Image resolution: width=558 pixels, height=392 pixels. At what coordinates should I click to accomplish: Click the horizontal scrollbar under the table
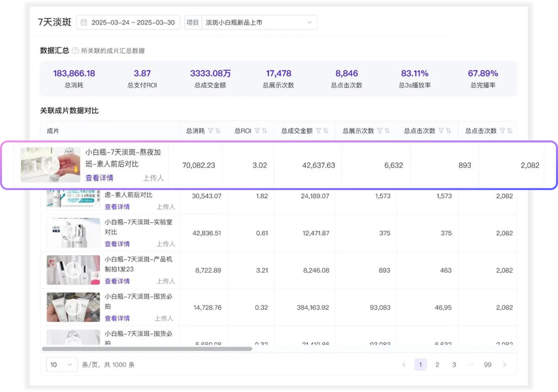[x=147, y=349]
